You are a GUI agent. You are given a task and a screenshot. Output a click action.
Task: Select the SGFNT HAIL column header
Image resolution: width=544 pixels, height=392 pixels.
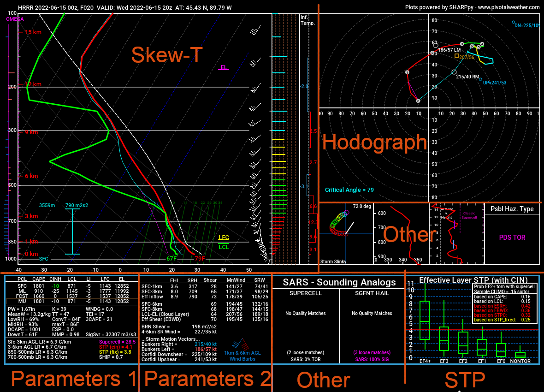click(x=372, y=294)
